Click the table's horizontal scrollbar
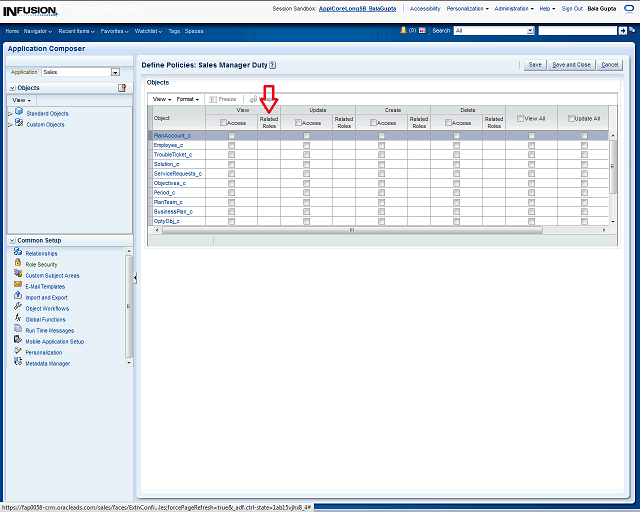 click(350, 229)
